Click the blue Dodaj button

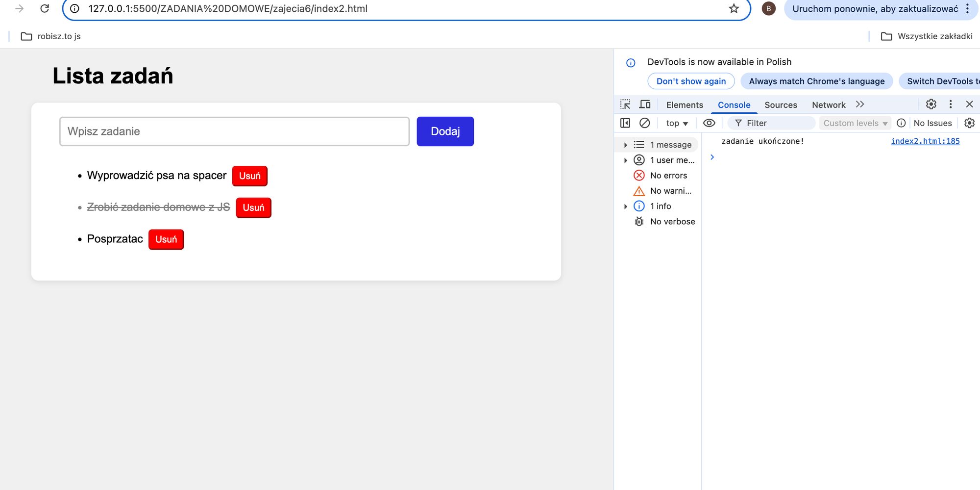coord(445,131)
